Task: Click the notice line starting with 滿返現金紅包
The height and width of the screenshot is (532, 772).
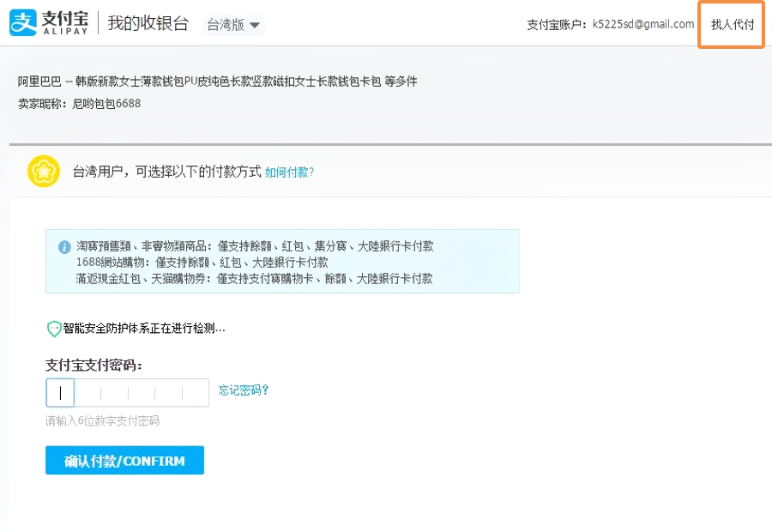Action: pos(254,278)
